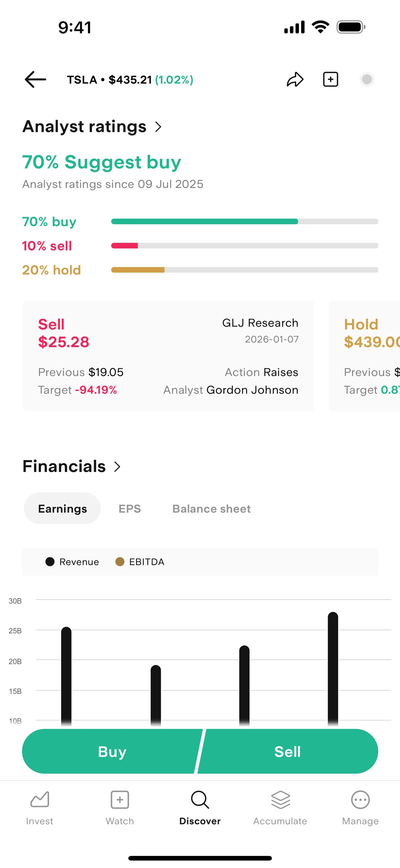Toggle the EBITDA legend series
Image resolution: width=400 pixels, height=868 pixels.
tap(140, 562)
